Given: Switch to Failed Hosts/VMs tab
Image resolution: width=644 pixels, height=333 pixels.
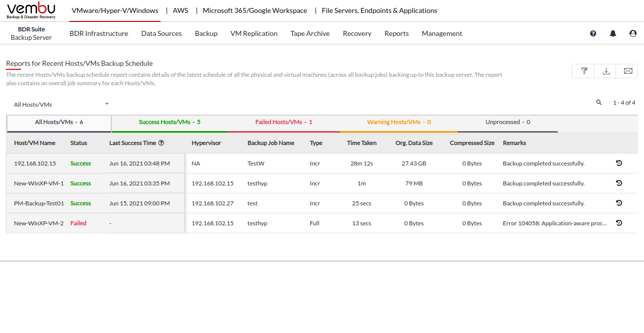Looking at the screenshot, I should (283, 122).
